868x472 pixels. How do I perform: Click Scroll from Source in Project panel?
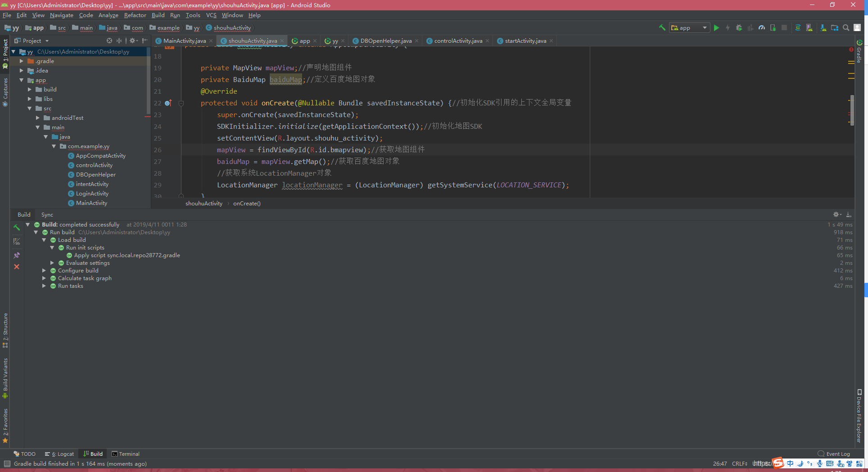click(109, 41)
